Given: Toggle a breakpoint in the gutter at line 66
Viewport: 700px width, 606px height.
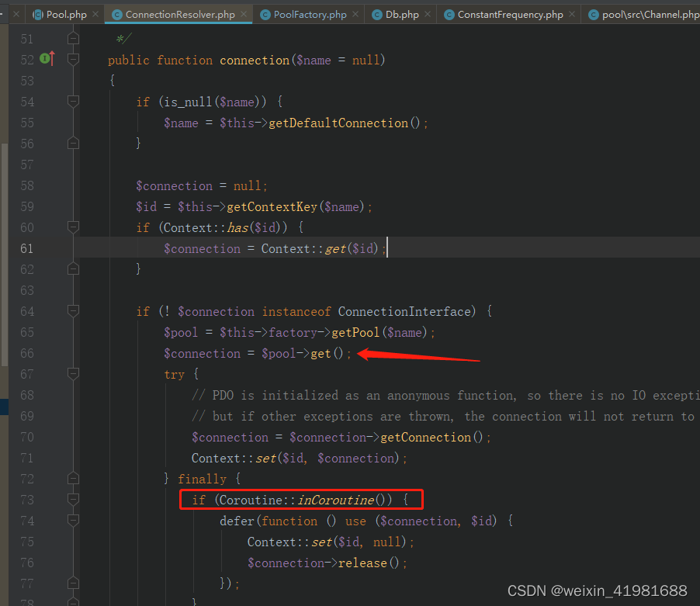Looking at the screenshot, I should click(57, 353).
